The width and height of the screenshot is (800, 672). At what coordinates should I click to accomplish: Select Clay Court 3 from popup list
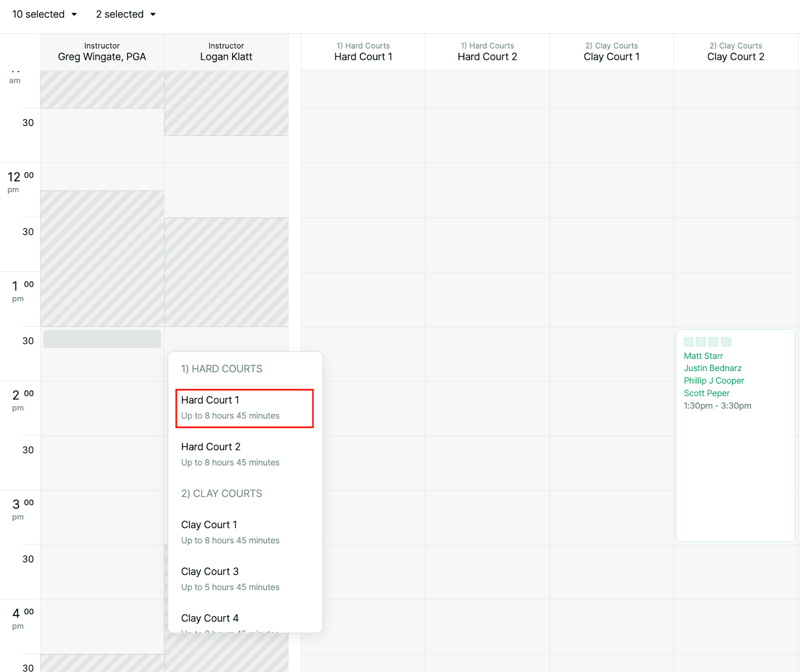pos(244,578)
